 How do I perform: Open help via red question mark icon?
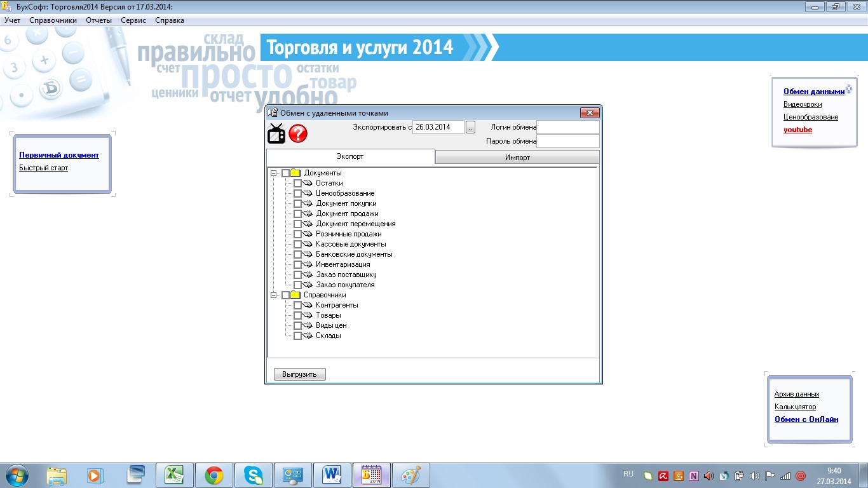pos(298,133)
